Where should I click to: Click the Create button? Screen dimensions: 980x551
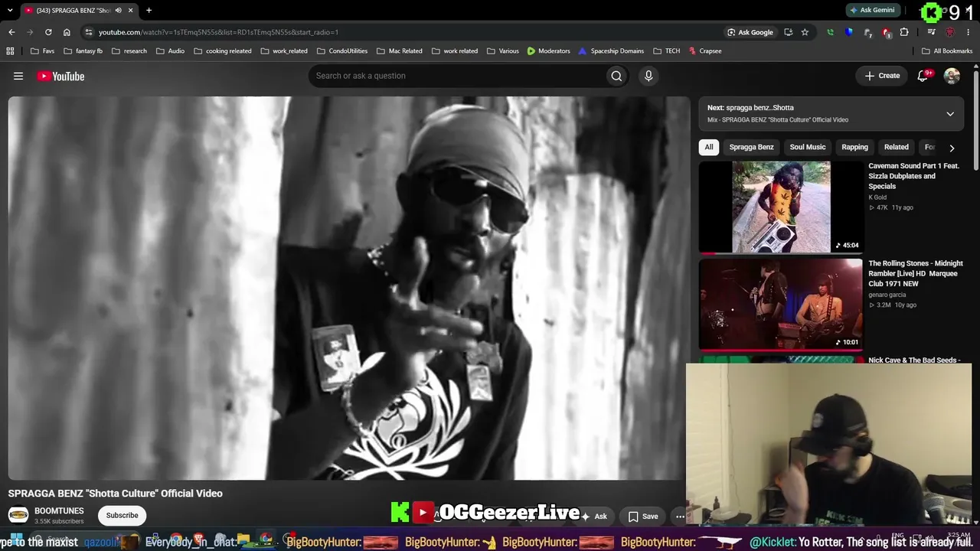tap(882, 76)
